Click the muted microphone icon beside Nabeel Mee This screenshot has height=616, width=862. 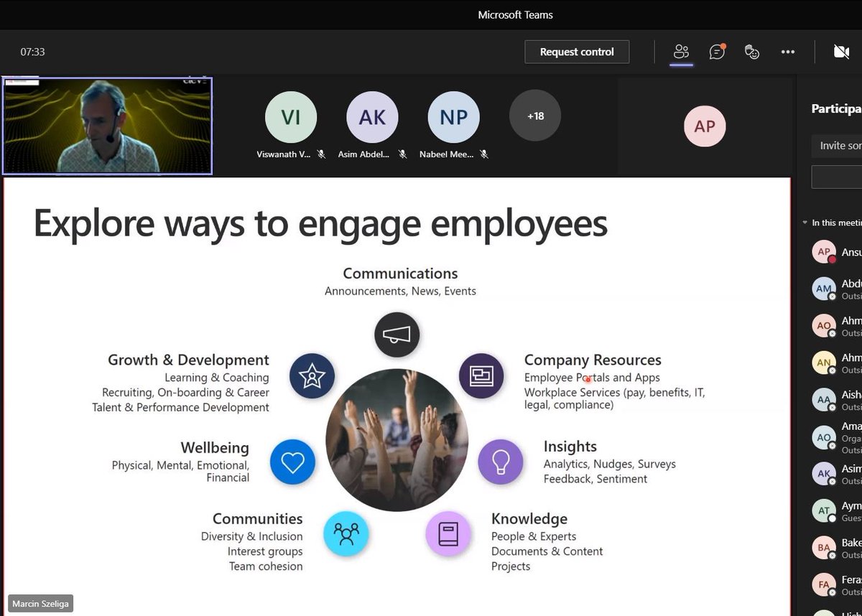pos(484,154)
